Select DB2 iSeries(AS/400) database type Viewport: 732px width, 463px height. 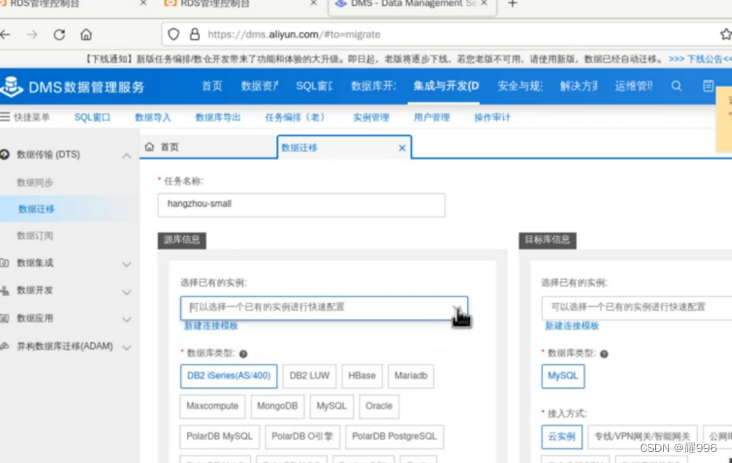[229, 376]
